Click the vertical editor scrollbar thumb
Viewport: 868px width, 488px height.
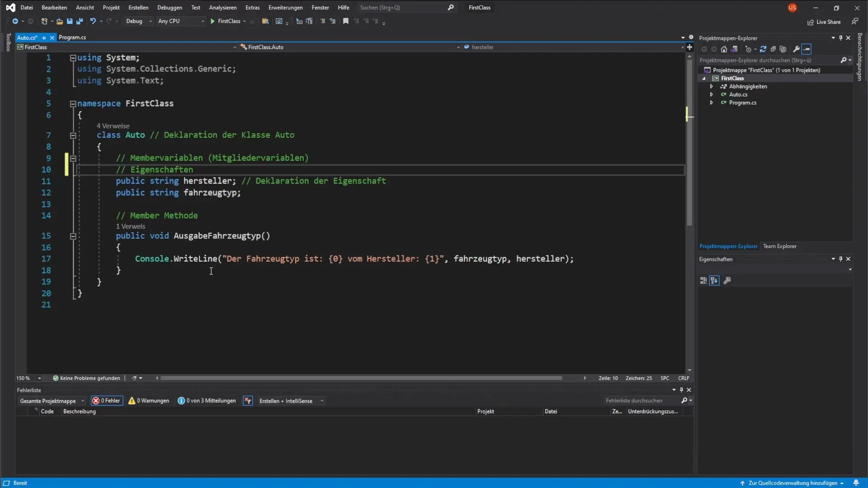(x=689, y=142)
